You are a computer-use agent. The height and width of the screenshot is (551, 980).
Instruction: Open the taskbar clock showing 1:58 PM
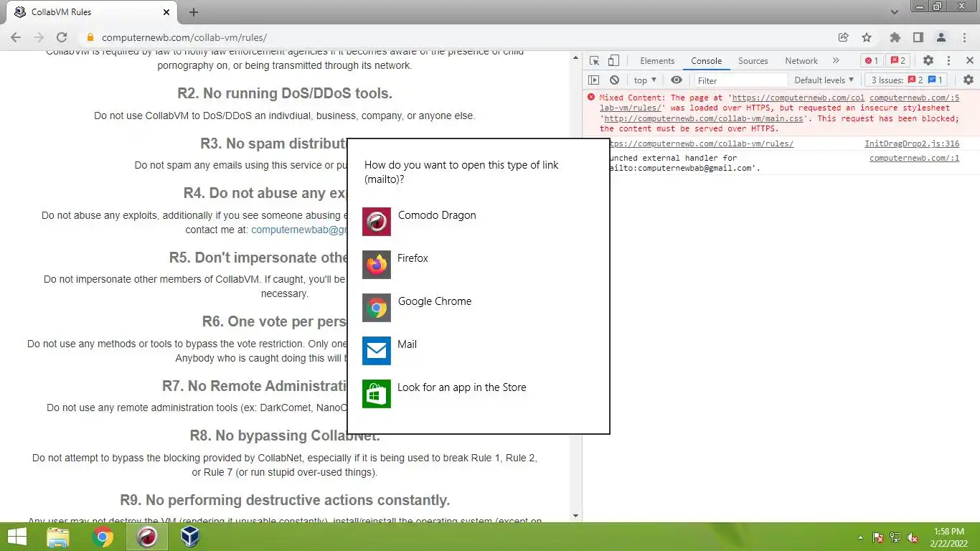click(x=948, y=537)
